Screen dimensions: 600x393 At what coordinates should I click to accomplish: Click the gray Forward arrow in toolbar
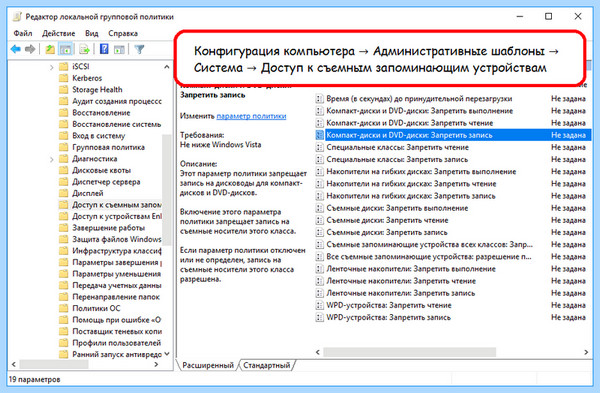pyautogui.click(x=30, y=49)
